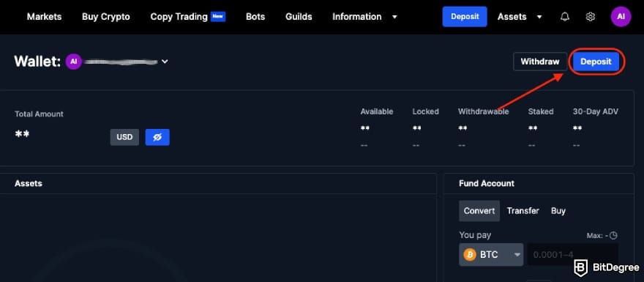The width and height of the screenshot is (644, 282).
Task: Toggle balance visibility with the eye icon
Action: (x=157, y=137)
